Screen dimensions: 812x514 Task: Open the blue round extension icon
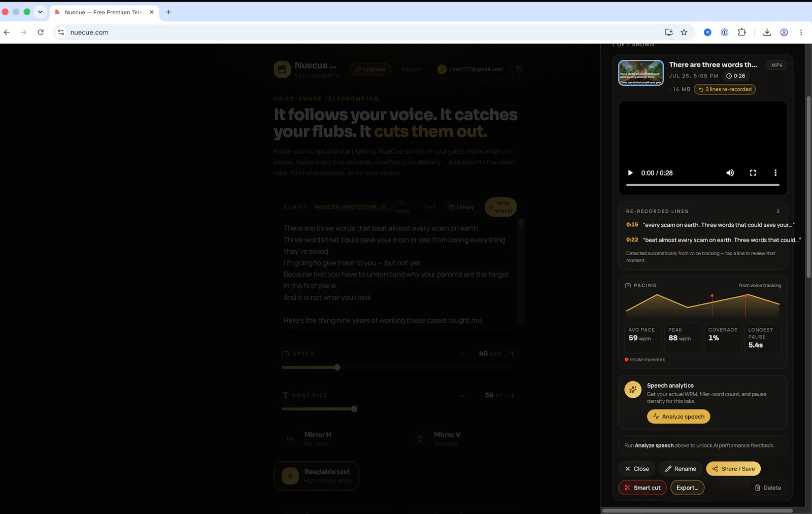(x=707, y=32)
